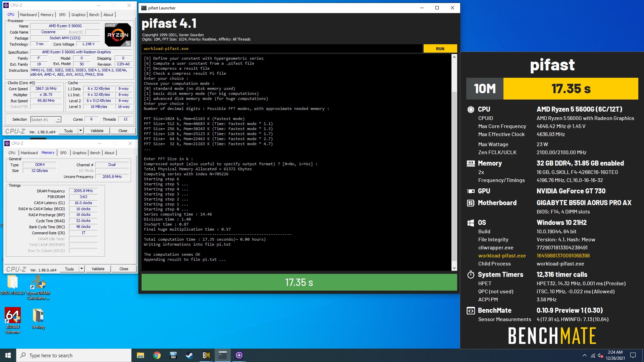Open Tools dropdown arrow in top CPU-Z window
The width and height of the screenshot is (644, 362).
(x=80, y=131)
